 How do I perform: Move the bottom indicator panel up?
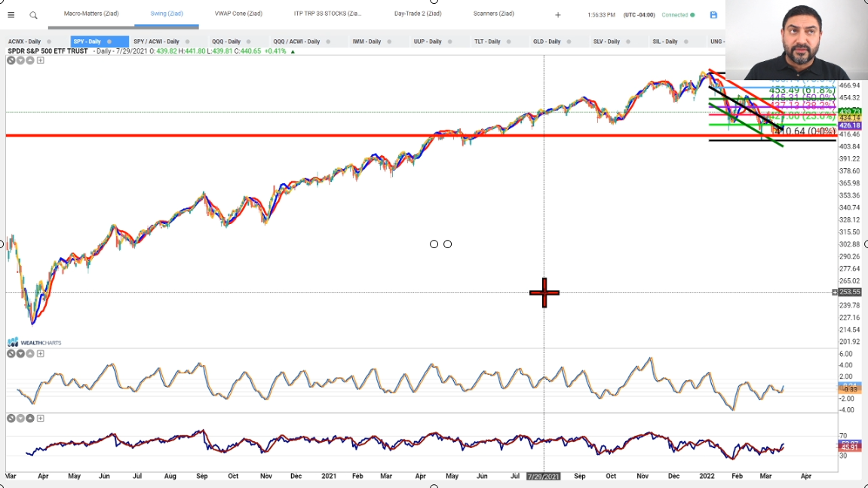pos(30,418)
